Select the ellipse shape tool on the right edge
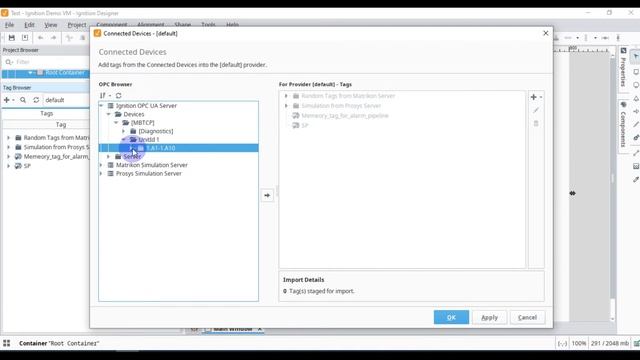The height and width of the screenshot is (360, 640). point(636,85)
